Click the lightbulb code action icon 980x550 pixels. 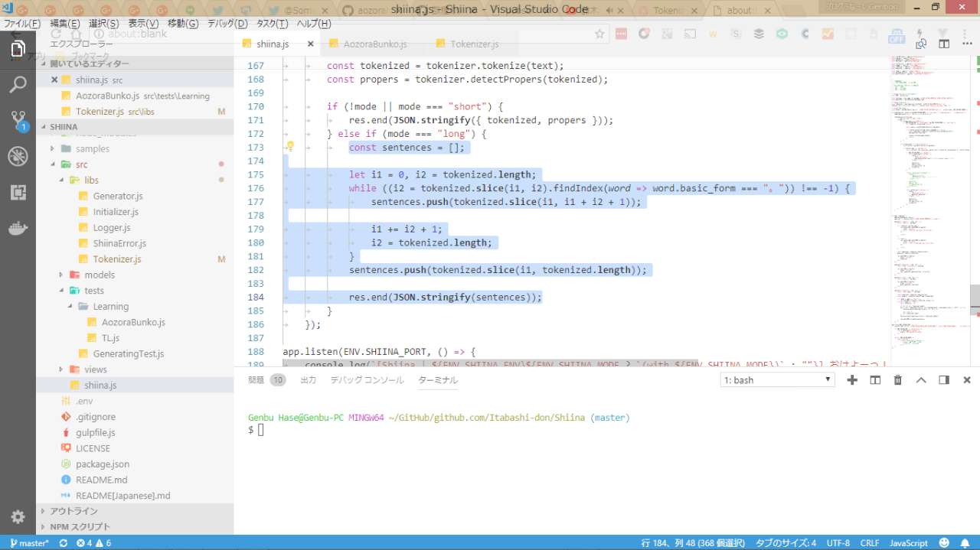pyautogui.click(x=290, y=147)
